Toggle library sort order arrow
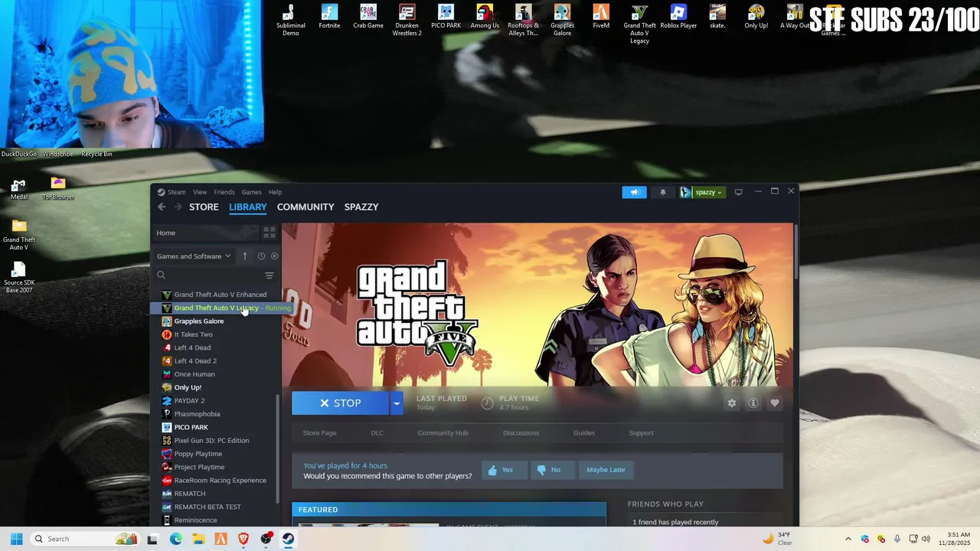Screen dimensions: 980x551 (x=245, y=256)
